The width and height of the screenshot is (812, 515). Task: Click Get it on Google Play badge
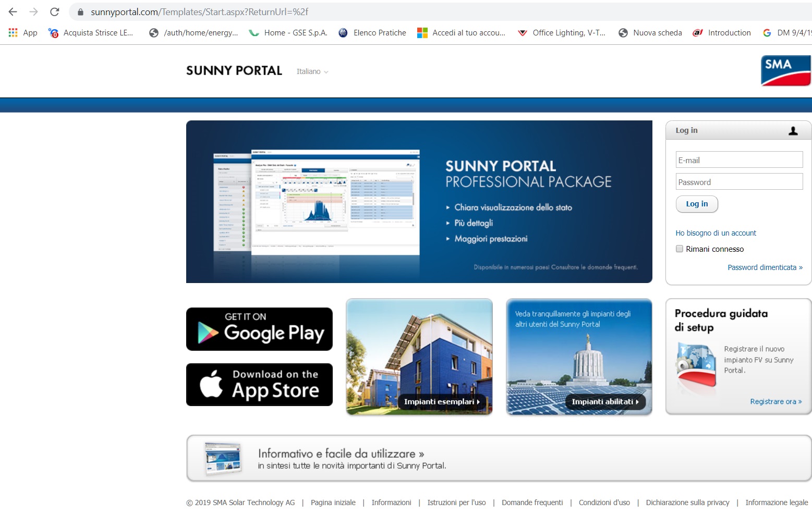coord(259,329)
